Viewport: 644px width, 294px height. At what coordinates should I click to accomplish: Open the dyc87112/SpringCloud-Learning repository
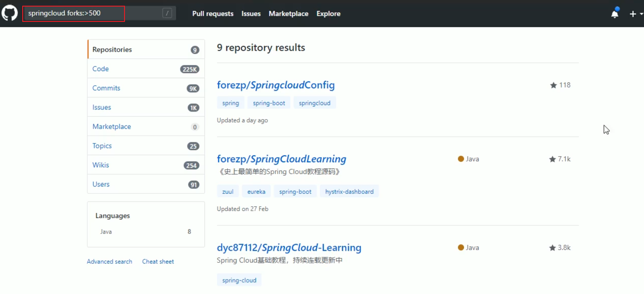tap(289, 248)
